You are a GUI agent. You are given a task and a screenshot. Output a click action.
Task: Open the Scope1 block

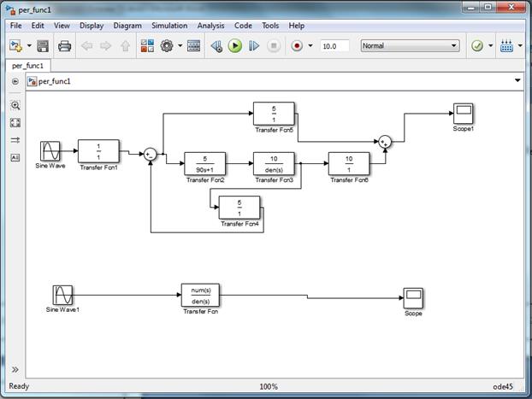click(464, 114)
